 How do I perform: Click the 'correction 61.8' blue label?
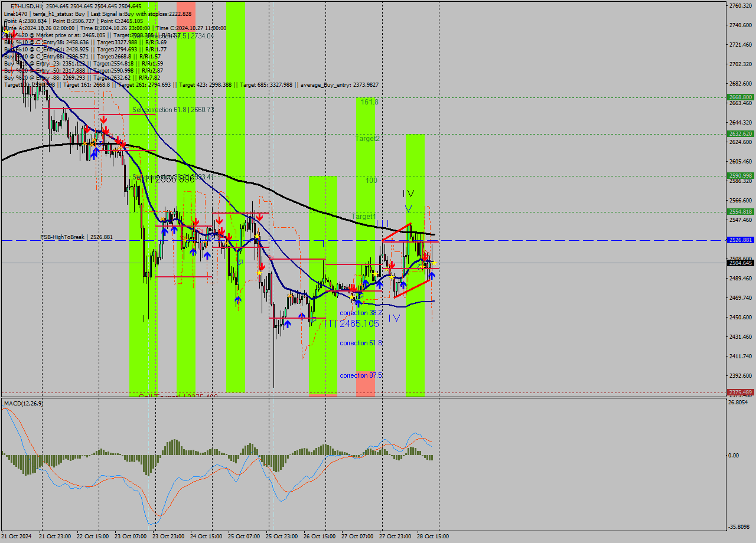coord(361,343)
